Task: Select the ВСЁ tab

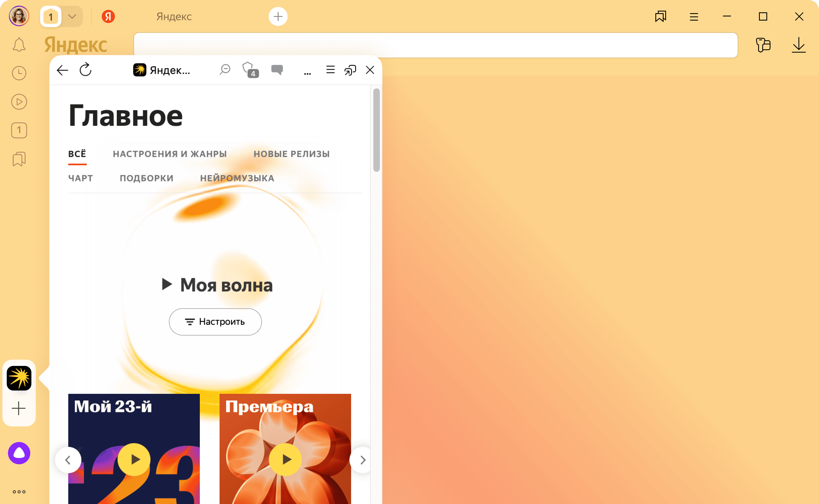Action: coord(77,154)
